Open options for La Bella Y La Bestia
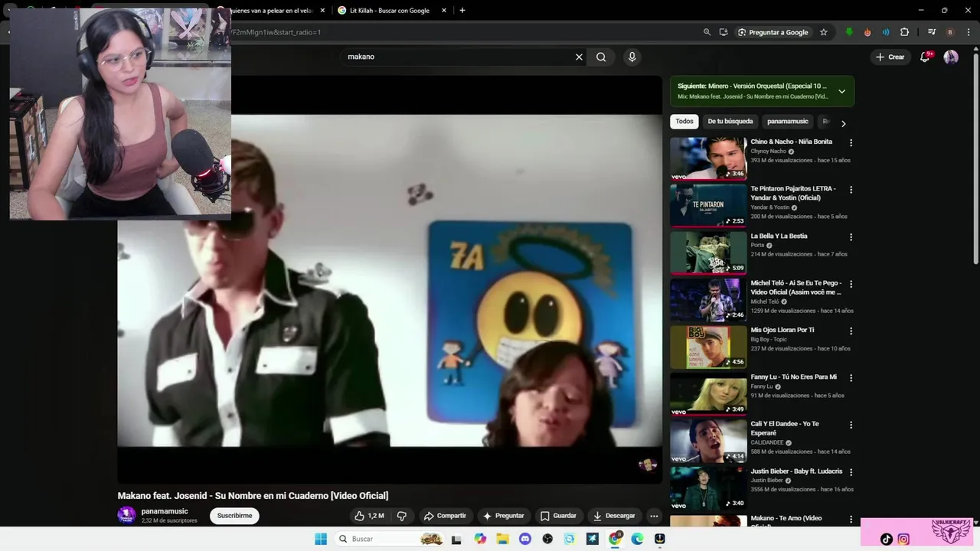980x551 pixels. (851, 237)
